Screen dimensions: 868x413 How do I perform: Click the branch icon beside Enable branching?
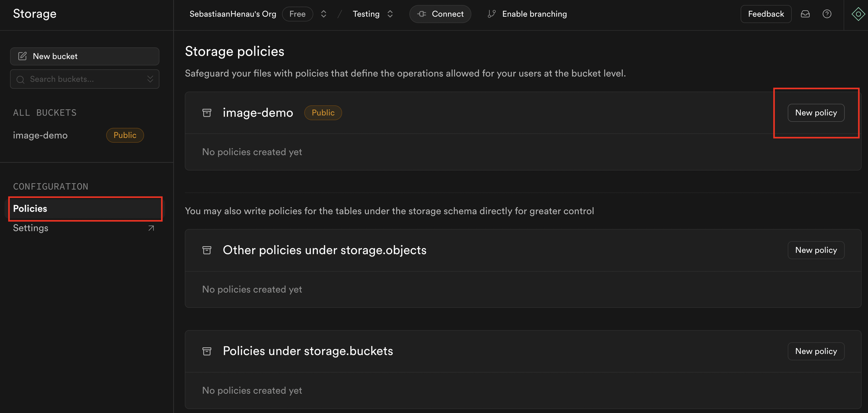point(491,14)
